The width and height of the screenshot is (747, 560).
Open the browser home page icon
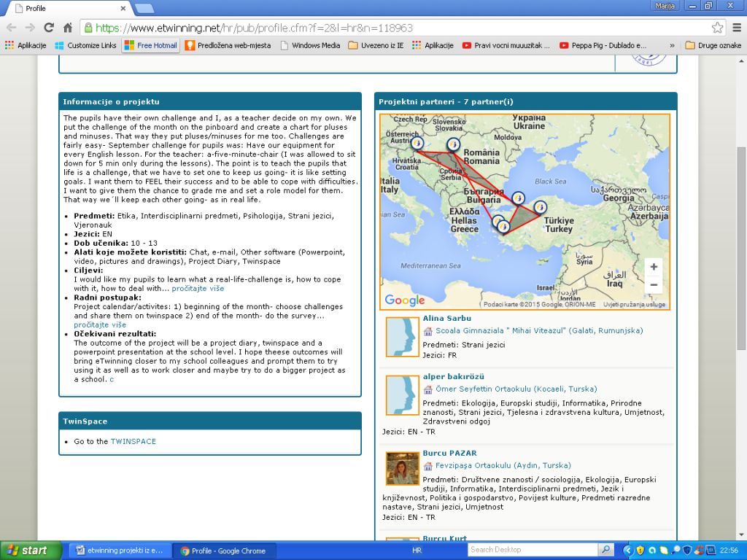pyautogui.click(x=68, y=28)
